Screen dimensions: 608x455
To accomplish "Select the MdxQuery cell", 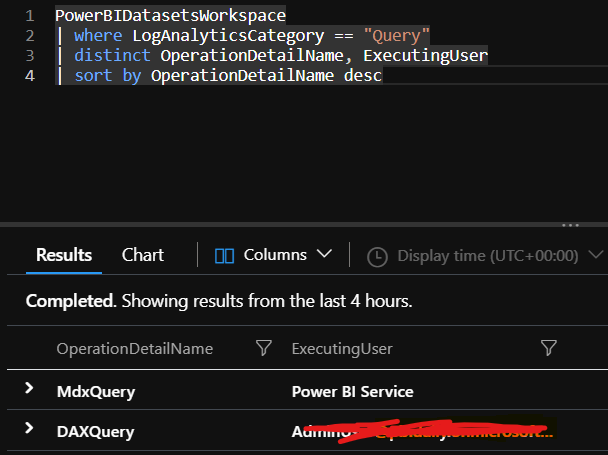I will [x=96, y=392].
